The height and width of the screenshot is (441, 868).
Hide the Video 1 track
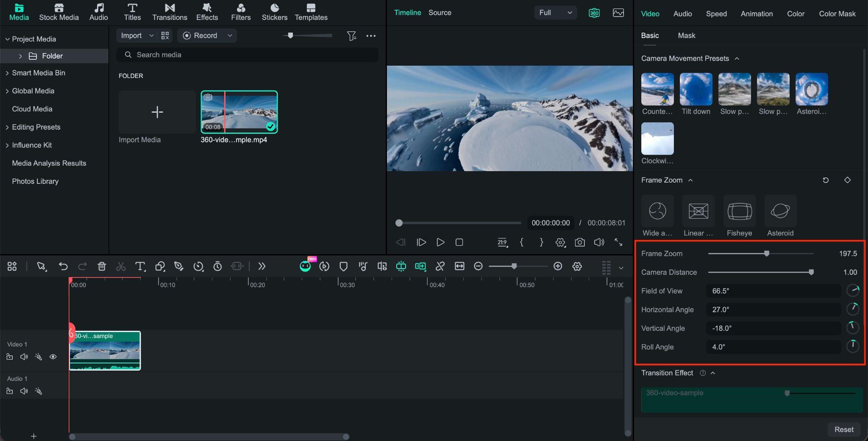click(53, 357)
